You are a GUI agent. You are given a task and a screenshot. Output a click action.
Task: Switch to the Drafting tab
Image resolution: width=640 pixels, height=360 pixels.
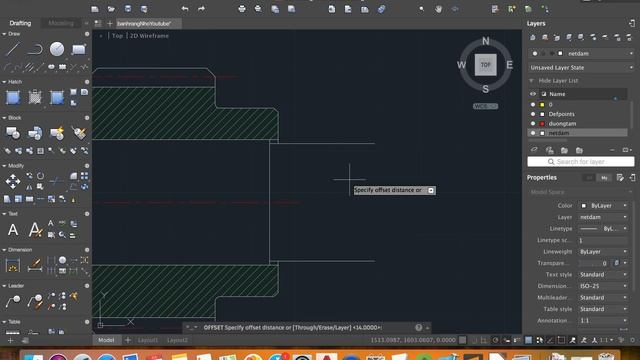20,23
